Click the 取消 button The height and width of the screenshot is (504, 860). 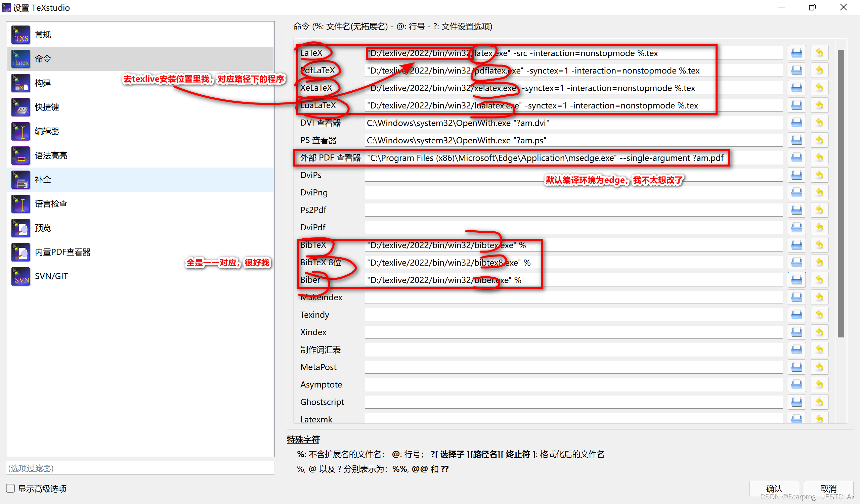[828, 488]
